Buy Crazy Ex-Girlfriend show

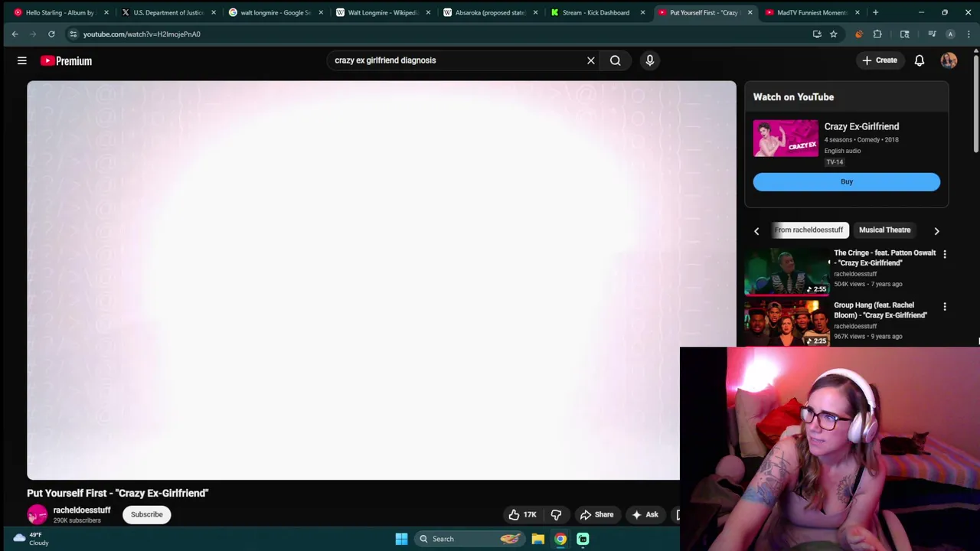[846, 181]
